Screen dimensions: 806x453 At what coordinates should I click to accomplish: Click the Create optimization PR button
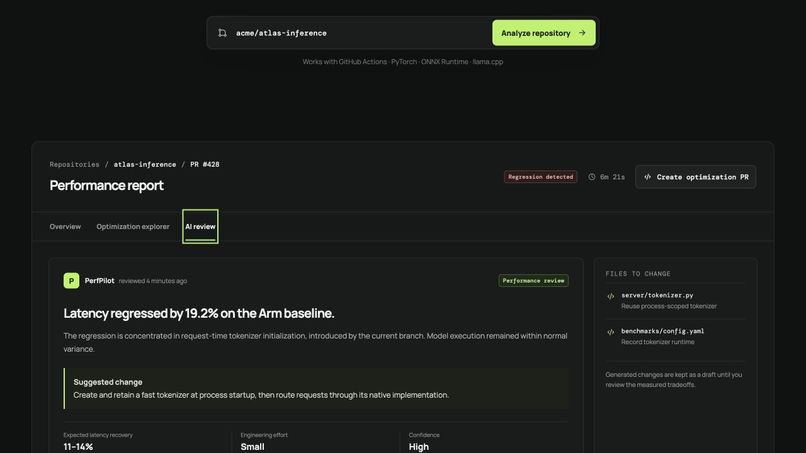695,177
